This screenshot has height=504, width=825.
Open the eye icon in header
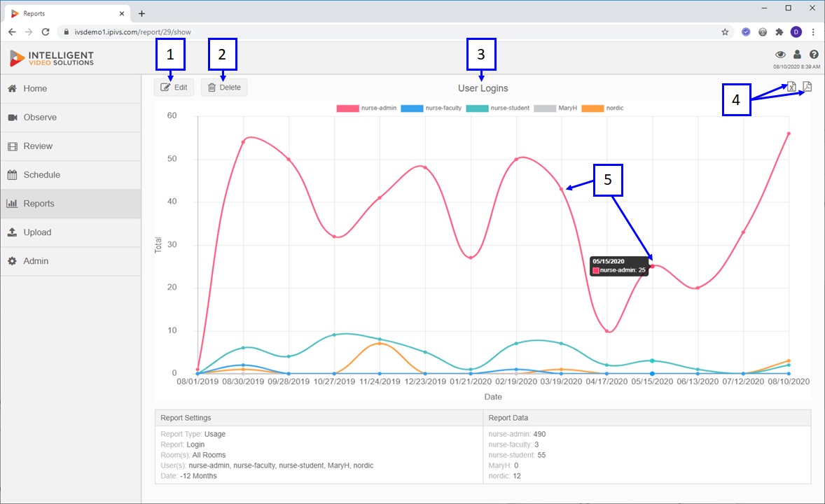click(780, 55)
